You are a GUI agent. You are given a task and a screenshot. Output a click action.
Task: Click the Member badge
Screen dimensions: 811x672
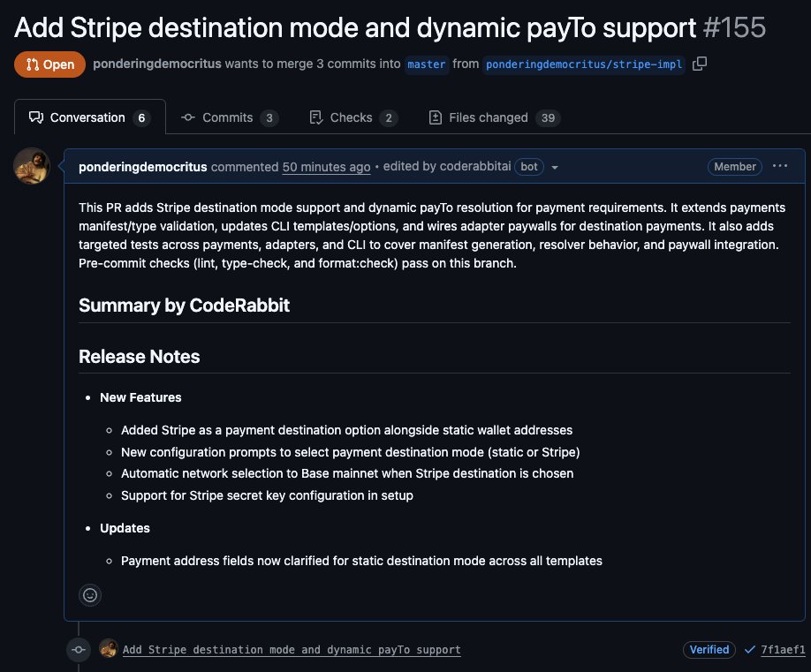(734, 166)
